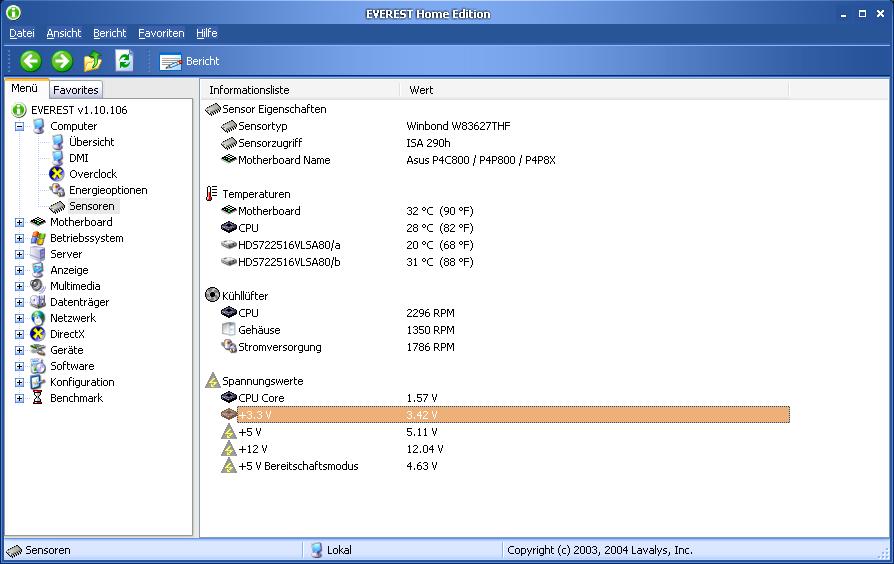This screenshot has width=894, height=564.
Task: Click the Server icon in tree
Action: (38, 254)
